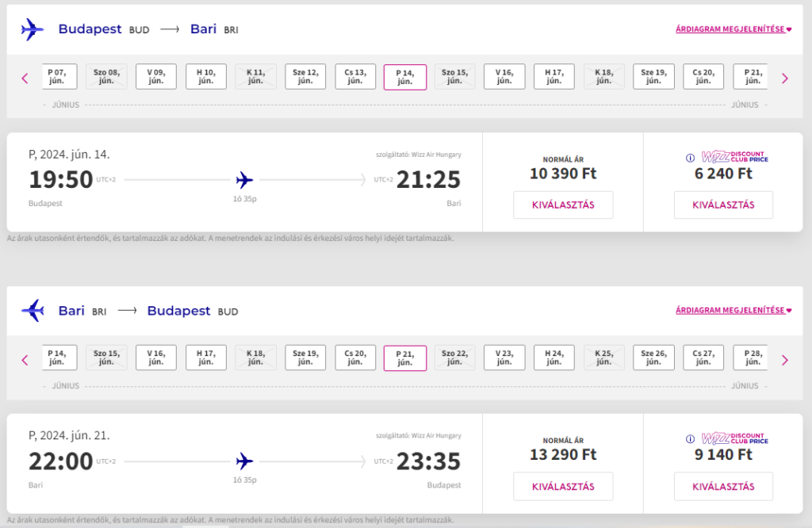This screenshot has width=812, height=528.
Task: Select V 23 jún. return date tab
Action: (504, 358)
